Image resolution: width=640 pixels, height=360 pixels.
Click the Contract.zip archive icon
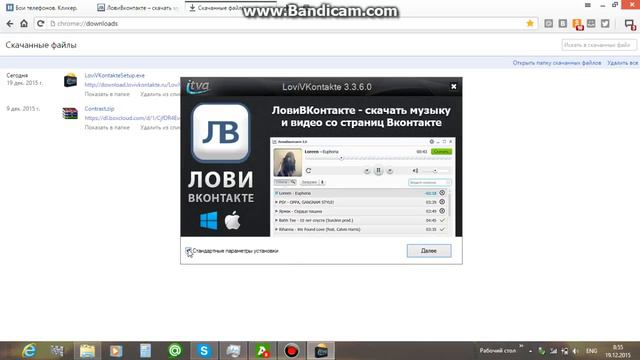[x=70, y=113]
